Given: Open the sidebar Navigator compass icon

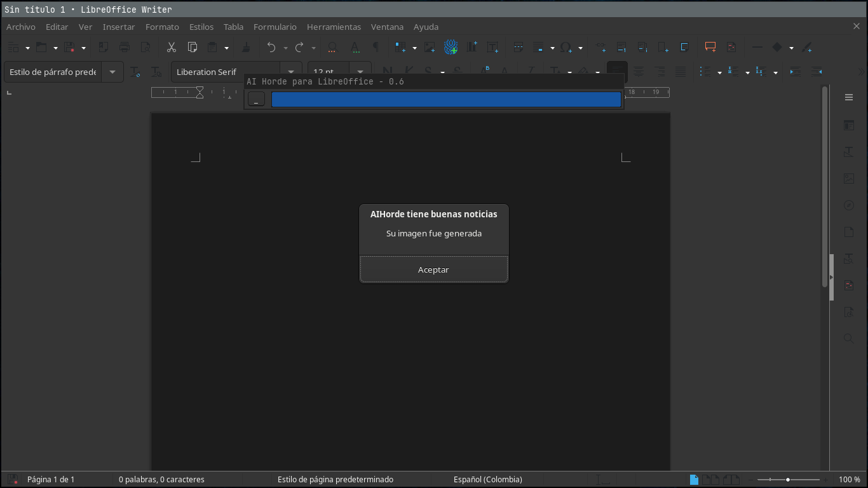Looking at the screenshot, I should tap(848, 205).
